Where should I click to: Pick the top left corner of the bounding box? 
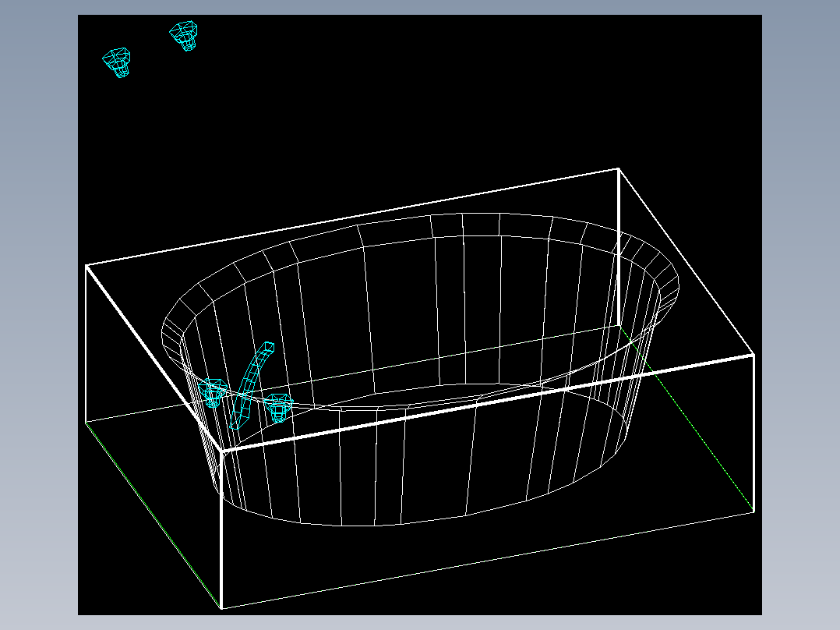86,265
